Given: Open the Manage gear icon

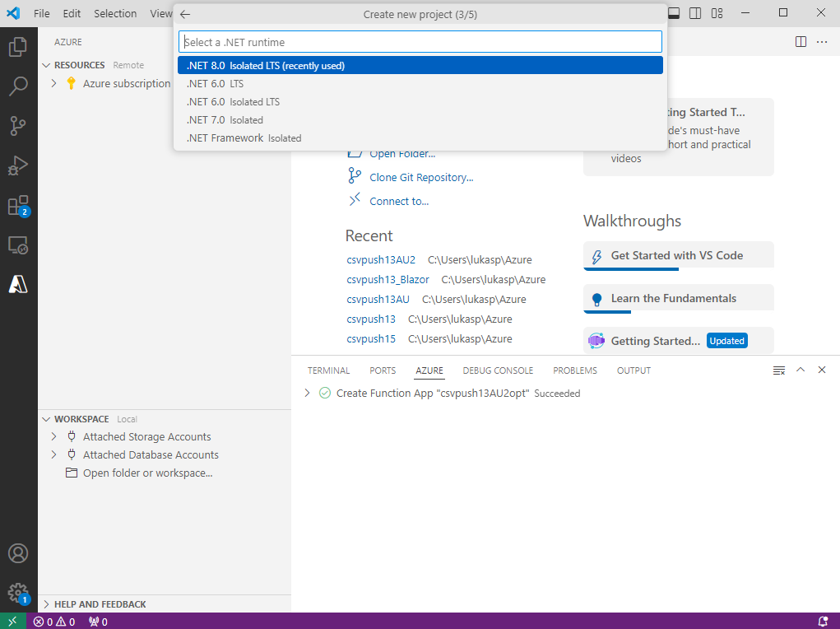Looking at the screenshot, I should [x=18, y=592].
